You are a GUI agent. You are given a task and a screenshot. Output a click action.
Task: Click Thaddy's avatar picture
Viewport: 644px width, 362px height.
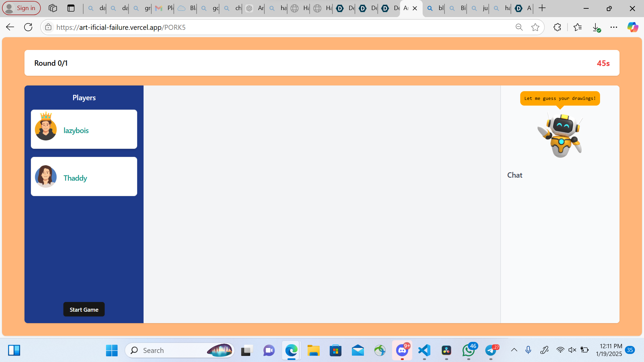pyautogui.click(x=46, y=176)
